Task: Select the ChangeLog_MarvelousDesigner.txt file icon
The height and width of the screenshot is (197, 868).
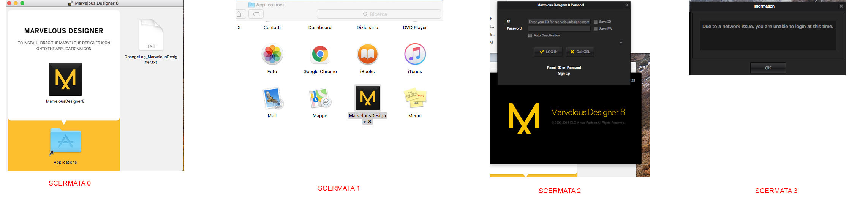Action: pyautogui.click(x=151, y=35)
